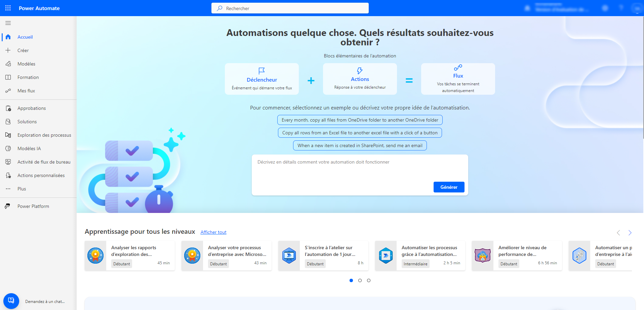Click the Actions personnalisées icon

(8, 175)
